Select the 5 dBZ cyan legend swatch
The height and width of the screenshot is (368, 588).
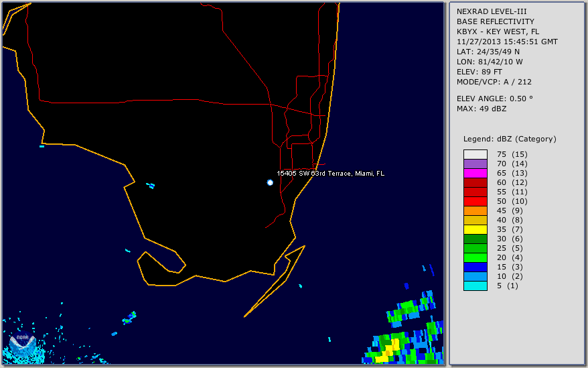(475, 286)
